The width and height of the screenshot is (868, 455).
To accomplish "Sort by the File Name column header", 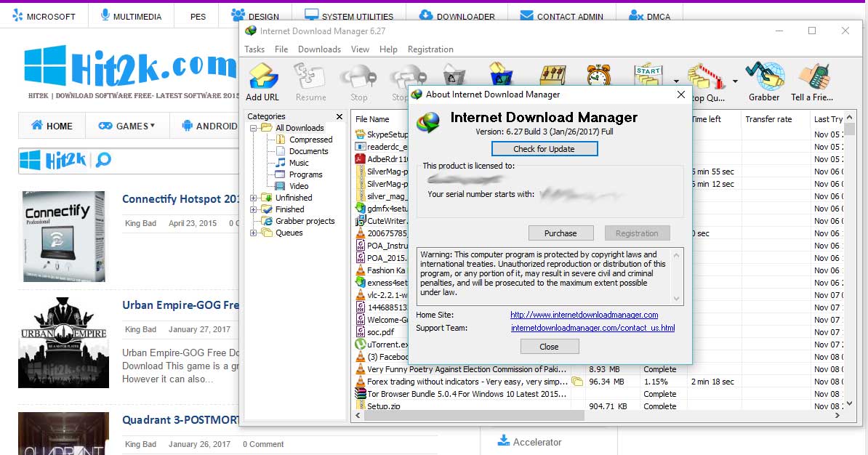I will (372, 119).
